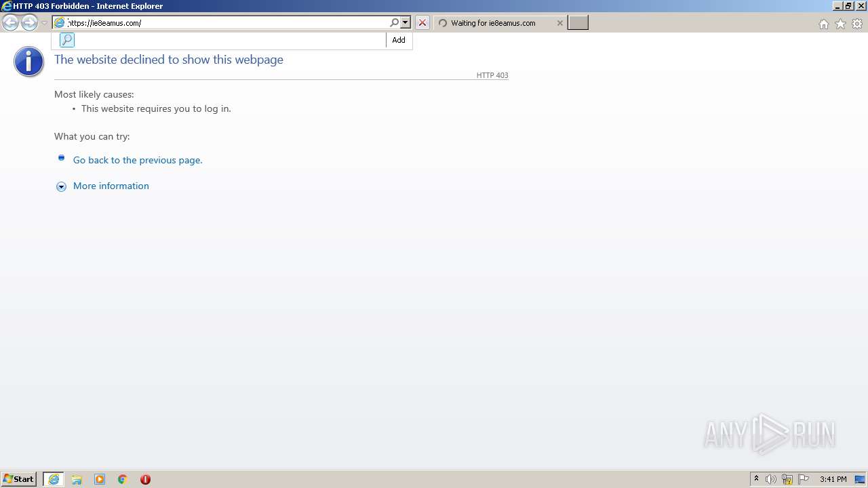Click 'Go back to the previous page' link

(138, 160)
